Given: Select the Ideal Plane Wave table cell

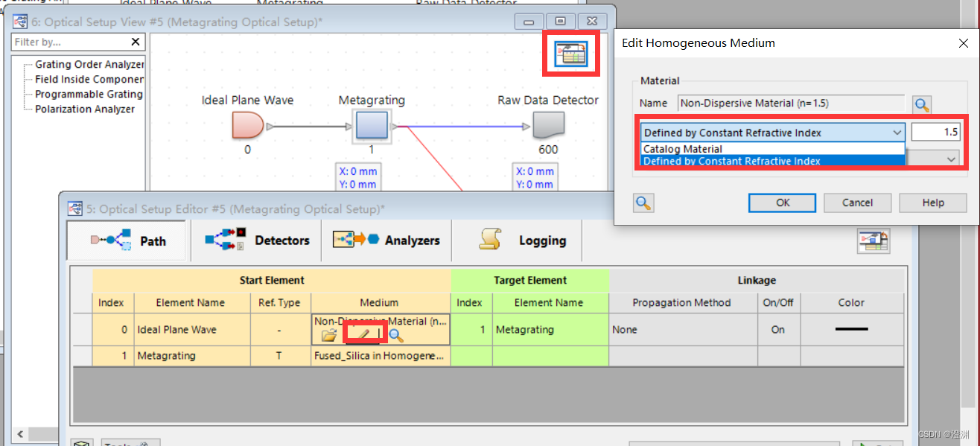Looking at the screenshot, I should pyautogui.click(x=192, y=330).
